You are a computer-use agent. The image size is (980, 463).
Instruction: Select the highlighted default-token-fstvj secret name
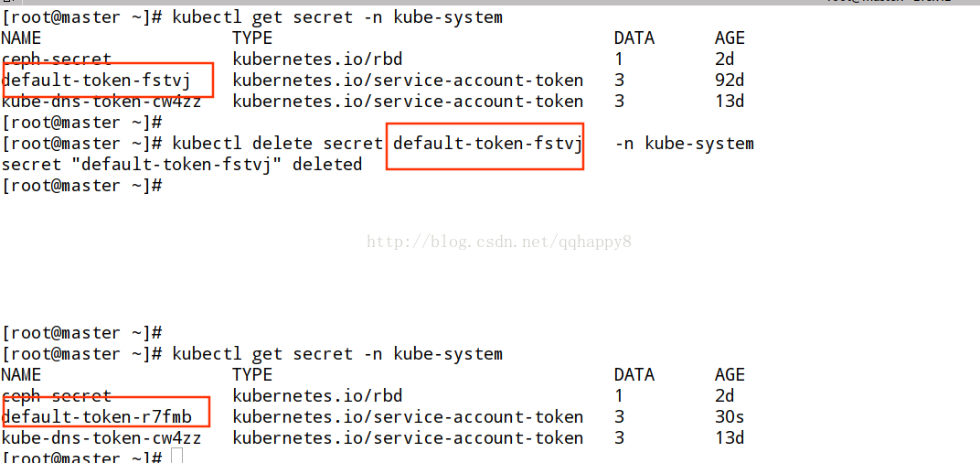[x=96, y=81]
